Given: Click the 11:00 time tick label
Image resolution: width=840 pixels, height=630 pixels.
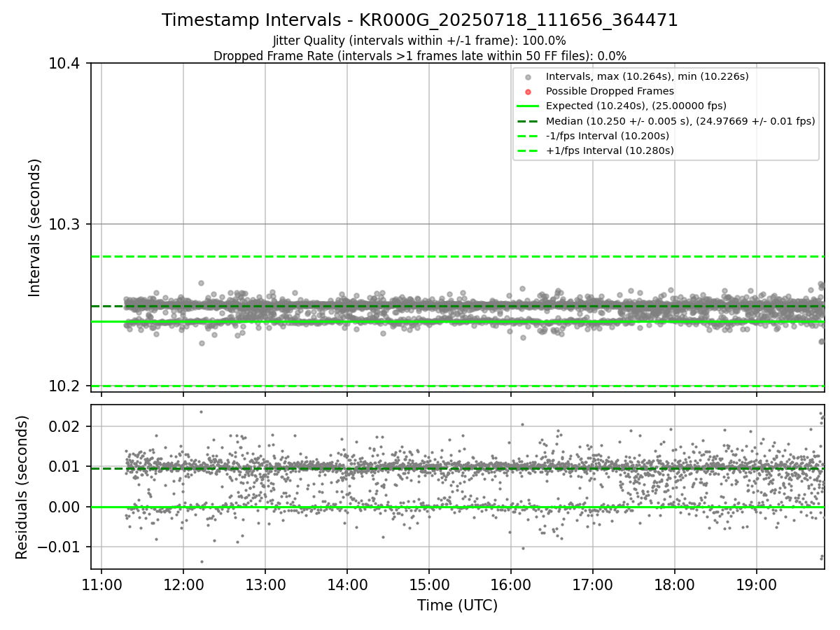Looking at the screenshot, I should tap(101, 583).
